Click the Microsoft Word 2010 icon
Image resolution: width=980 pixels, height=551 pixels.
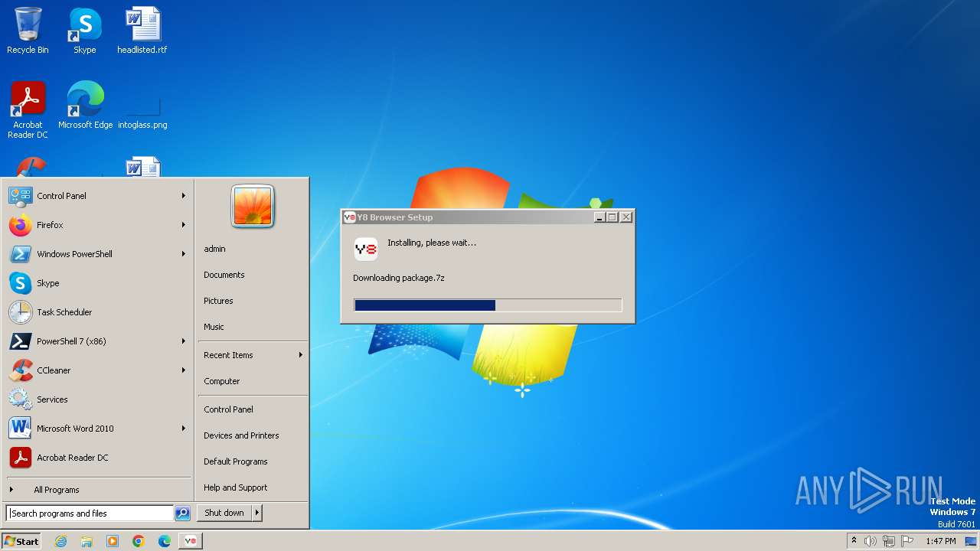(21, 429)
